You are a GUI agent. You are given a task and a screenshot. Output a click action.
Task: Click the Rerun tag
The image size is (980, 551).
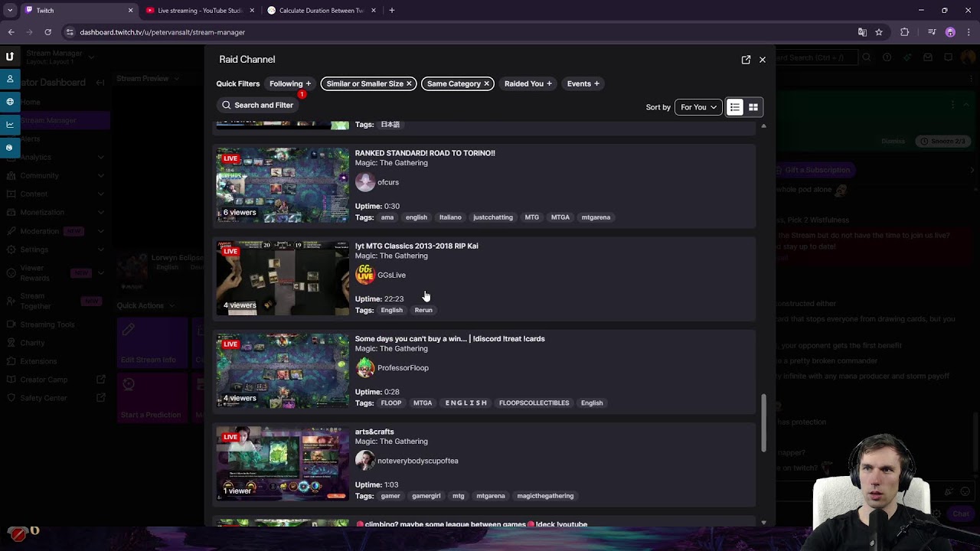pos(423,310)
